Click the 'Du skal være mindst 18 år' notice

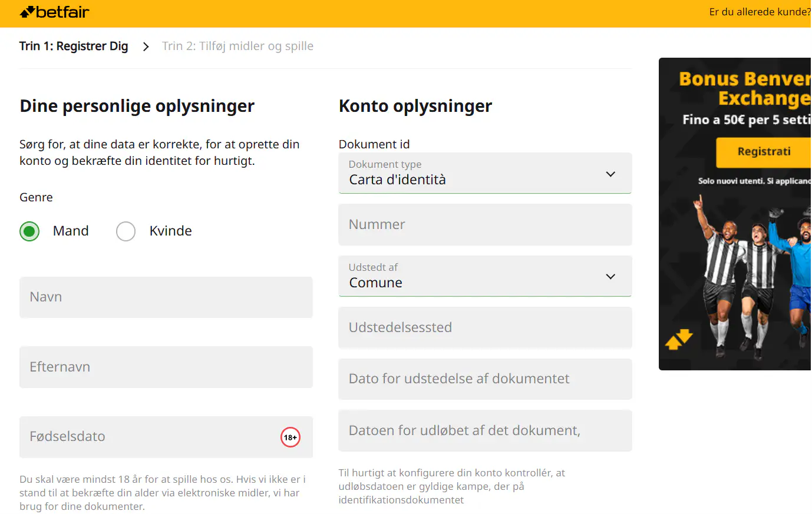163,493
